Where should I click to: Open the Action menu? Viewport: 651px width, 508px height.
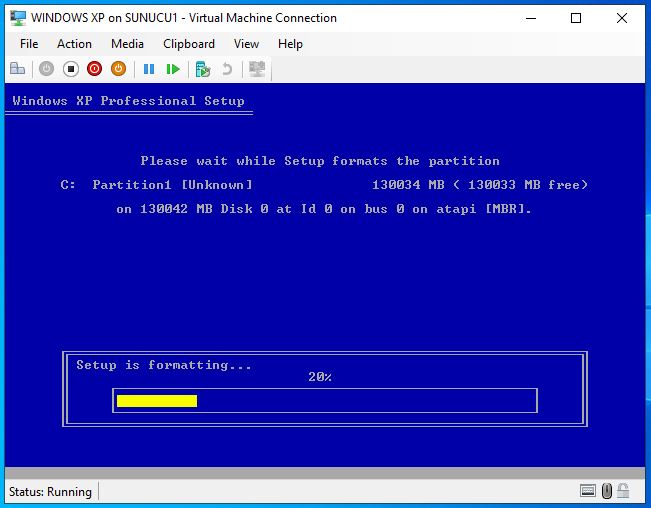pos(74,44)
